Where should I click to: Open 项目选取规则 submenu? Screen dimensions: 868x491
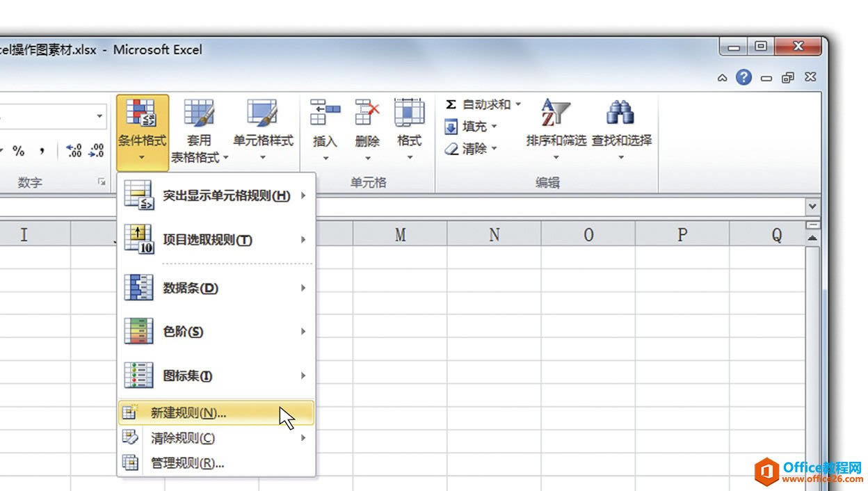(x=216, y=240)
